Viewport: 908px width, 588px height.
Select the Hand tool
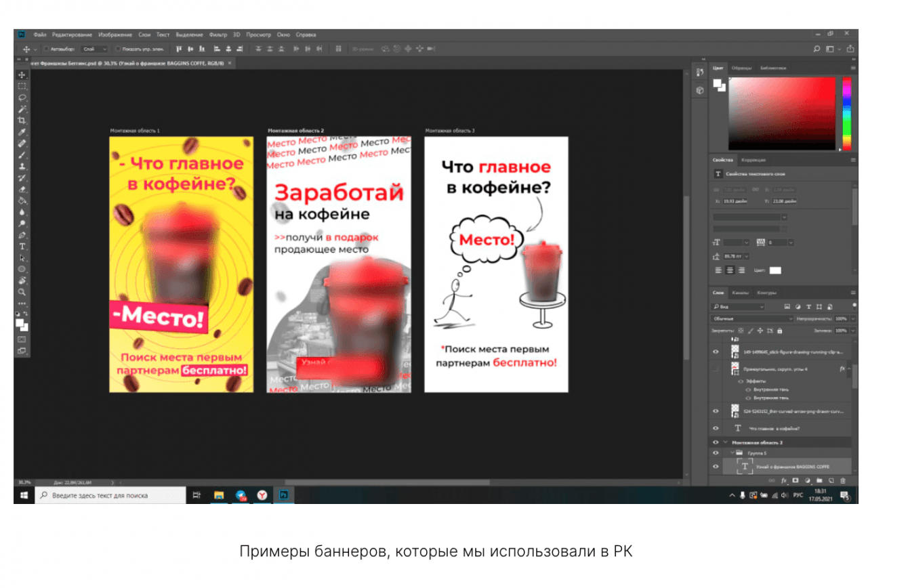pos(22,280)
